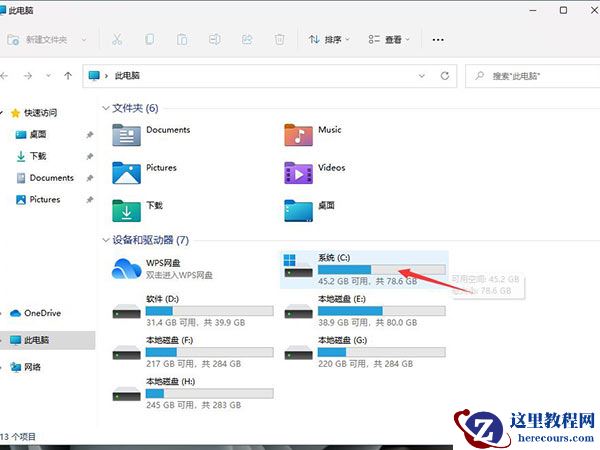Click the text 245 GB 可用, 共 283 GB
Image resolution: width=600 pixels, height=450 pixels.
(x=194, y=405)
